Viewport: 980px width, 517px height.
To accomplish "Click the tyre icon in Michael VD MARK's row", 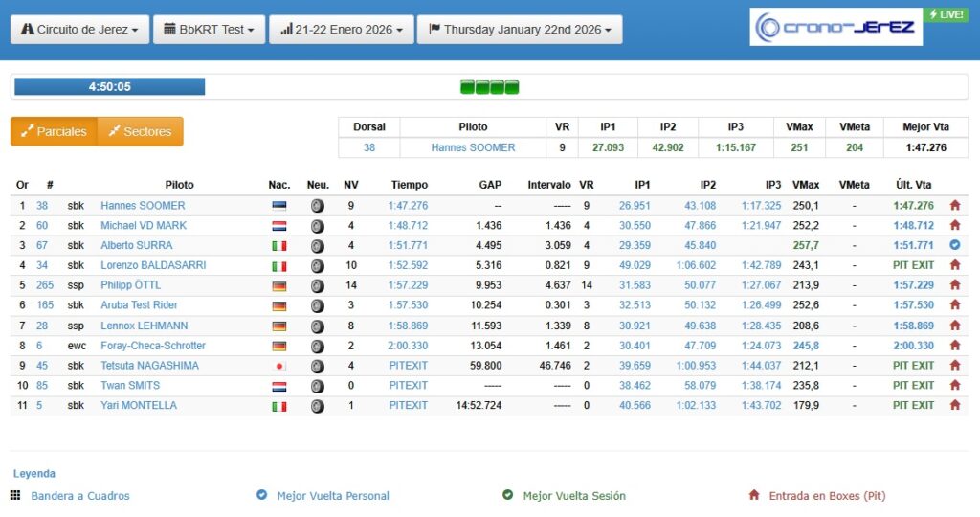I will [318, 226].
